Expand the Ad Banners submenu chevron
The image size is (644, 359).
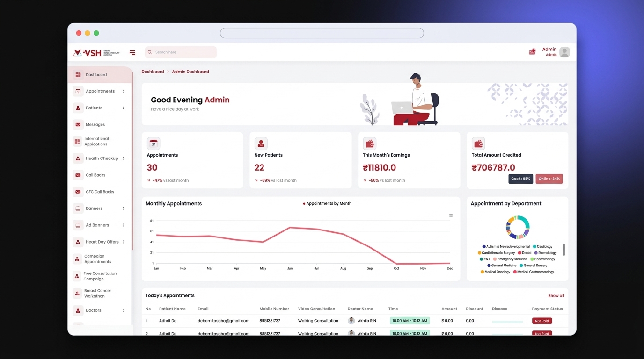pyautogui.click(x=124, y=225)
